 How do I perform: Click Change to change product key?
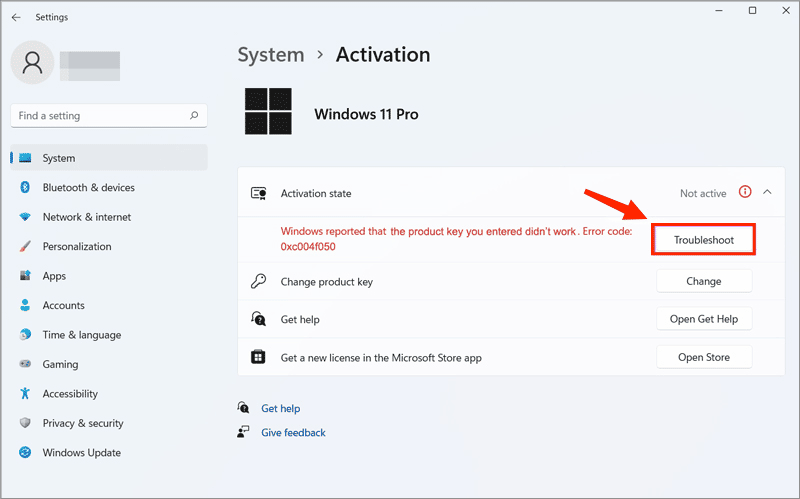click(704, 281)
